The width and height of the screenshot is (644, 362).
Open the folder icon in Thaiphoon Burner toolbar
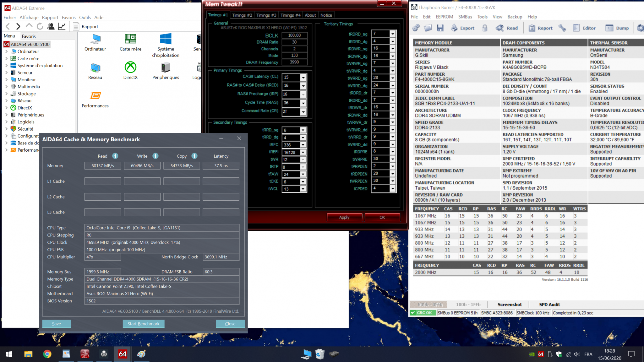[428, 28]
